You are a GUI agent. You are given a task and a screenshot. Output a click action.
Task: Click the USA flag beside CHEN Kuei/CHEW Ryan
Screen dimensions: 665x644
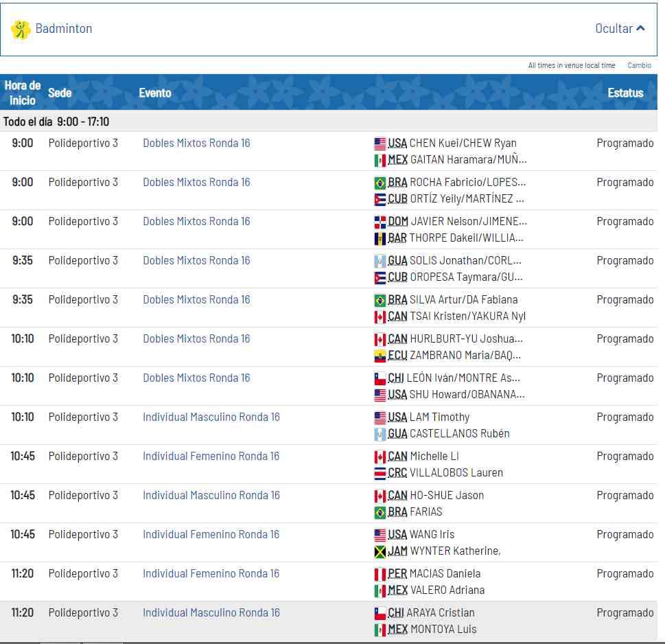[380, 143]
